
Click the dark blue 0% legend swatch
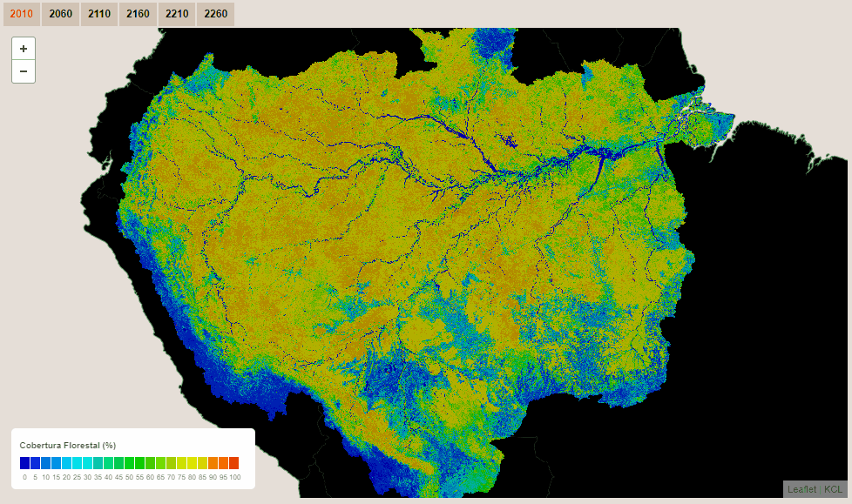pos(24,462)
